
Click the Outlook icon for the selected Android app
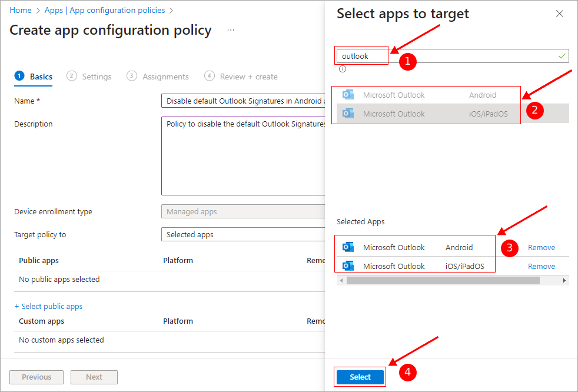[348, 247]
